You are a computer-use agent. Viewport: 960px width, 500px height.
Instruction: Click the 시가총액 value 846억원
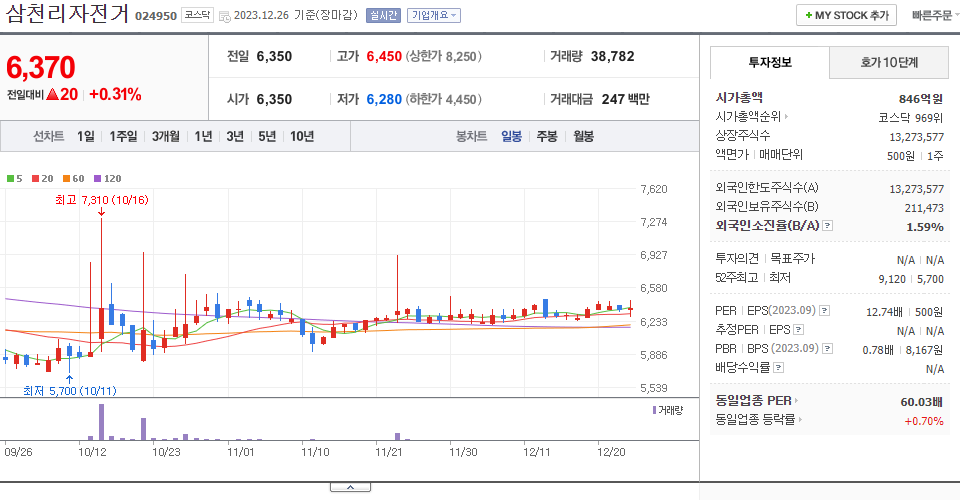click(x=921, y=99)
